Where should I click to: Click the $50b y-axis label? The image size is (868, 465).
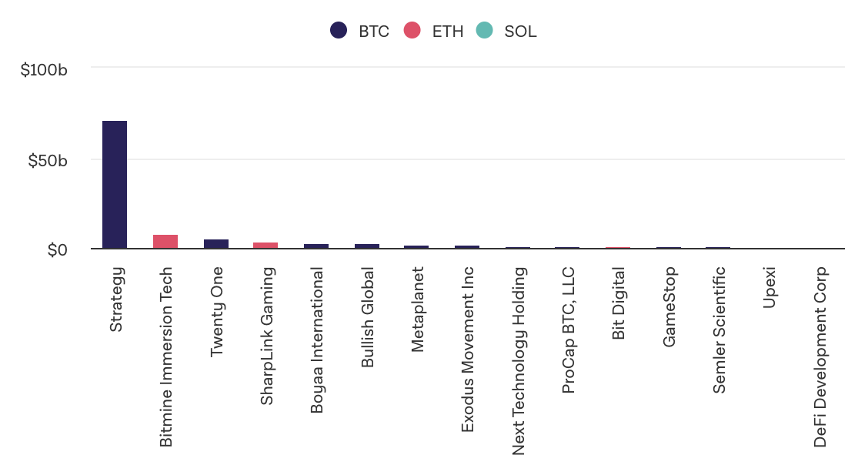(x=48, y=161)
